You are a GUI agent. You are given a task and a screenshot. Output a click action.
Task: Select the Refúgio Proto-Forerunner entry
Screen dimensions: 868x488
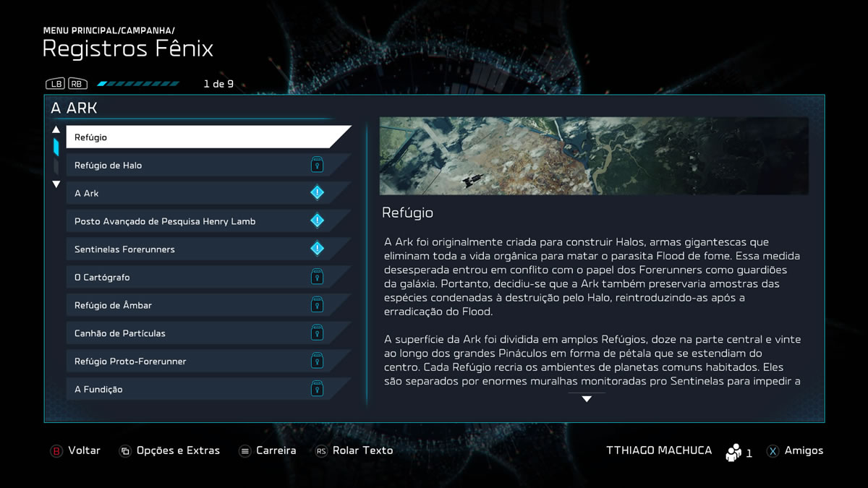point(208,361)
